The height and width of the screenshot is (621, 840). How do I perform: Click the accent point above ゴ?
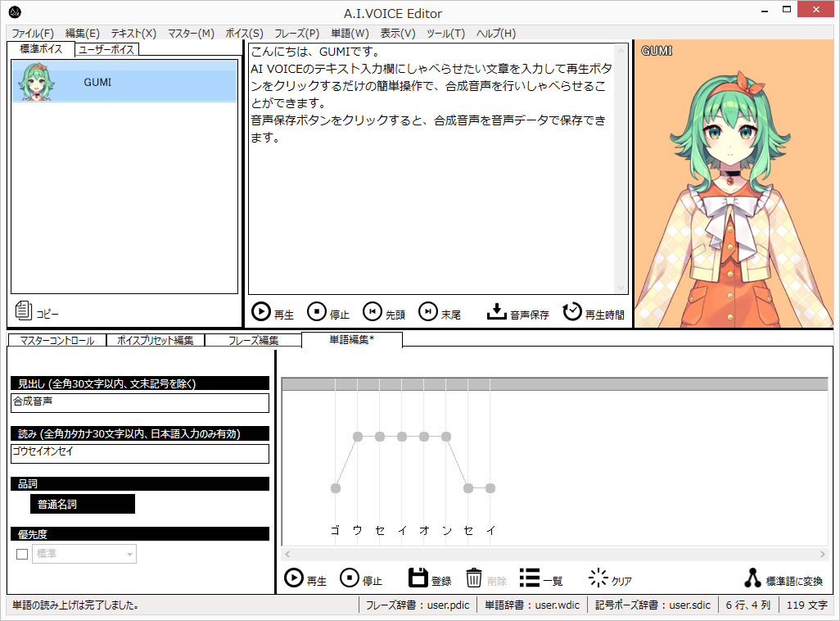tap(336, 488)
